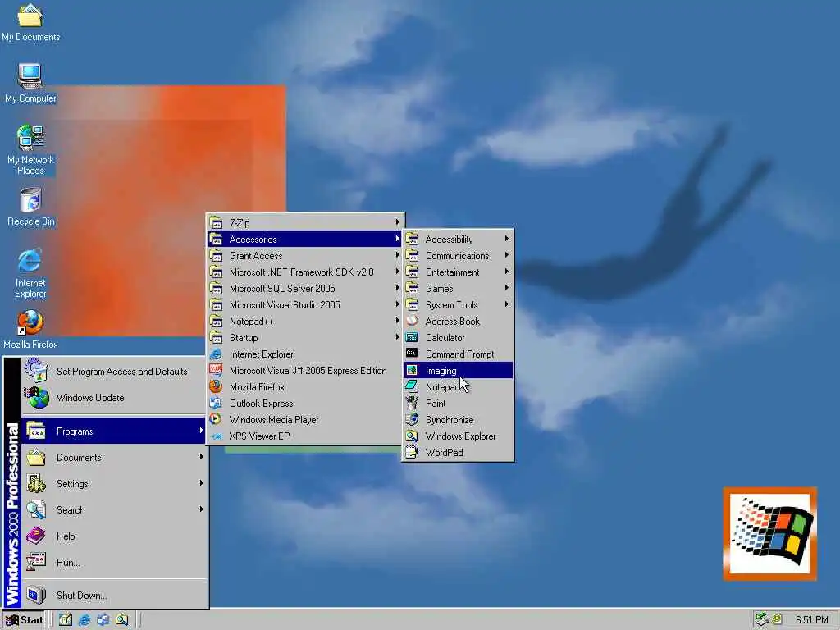Click the WordPad icon
The image size is (840, 630).
pyautogui.click(x=412, y=452)
